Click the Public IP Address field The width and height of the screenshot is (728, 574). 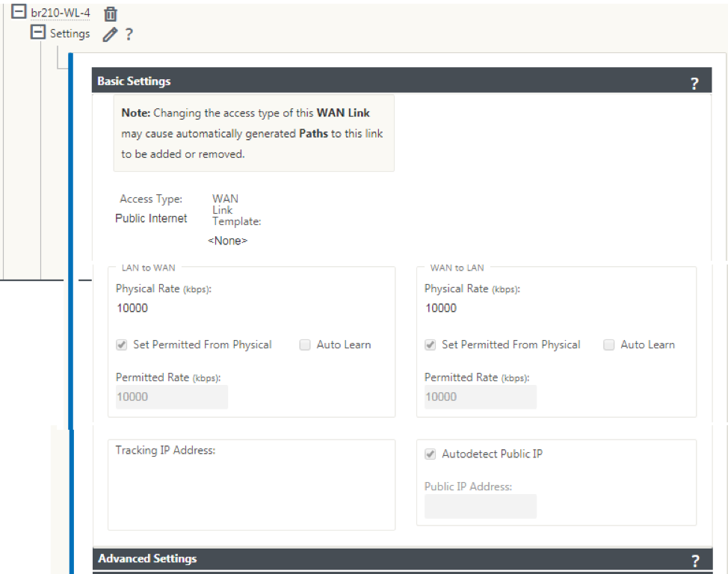pyautogui.click(x=481, y=506)
